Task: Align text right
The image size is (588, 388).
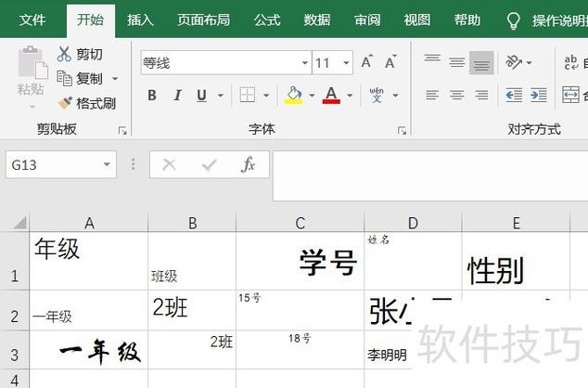Action: (x=481, y=95)
